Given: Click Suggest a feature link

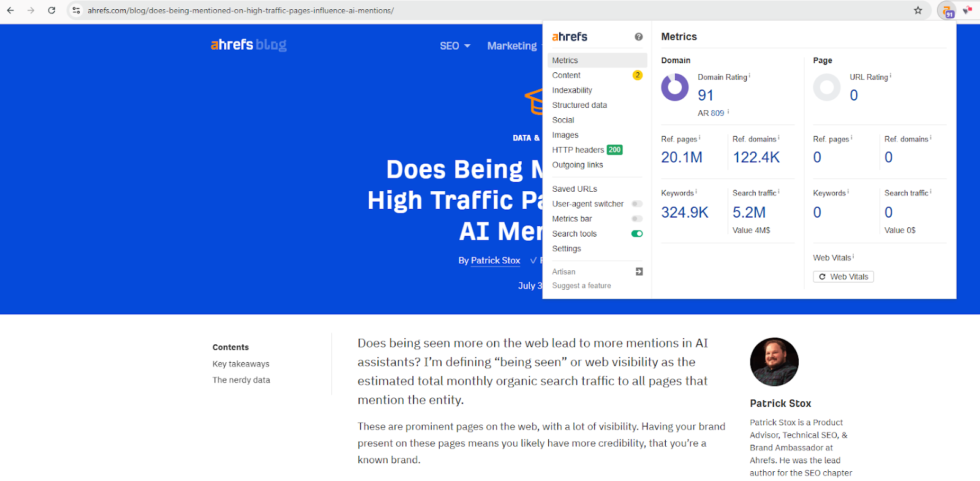Looking at the screenshot, I should point(581,286).
